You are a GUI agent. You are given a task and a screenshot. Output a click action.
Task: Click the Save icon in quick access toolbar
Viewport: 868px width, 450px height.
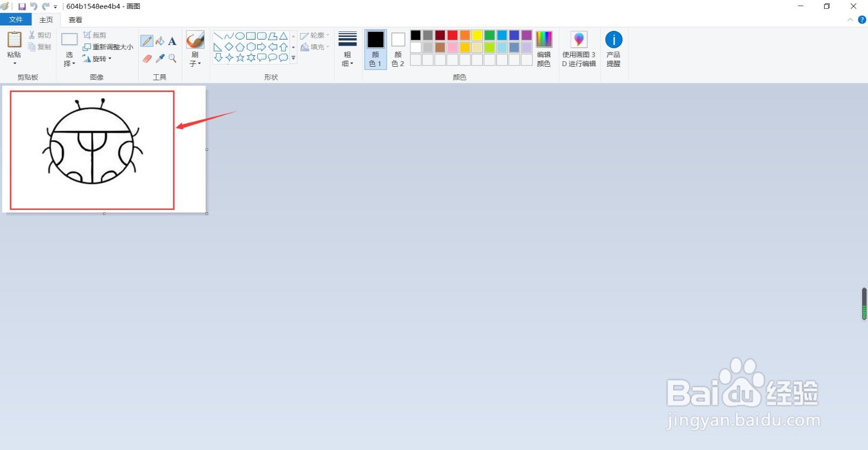click(x=22, y=7)
